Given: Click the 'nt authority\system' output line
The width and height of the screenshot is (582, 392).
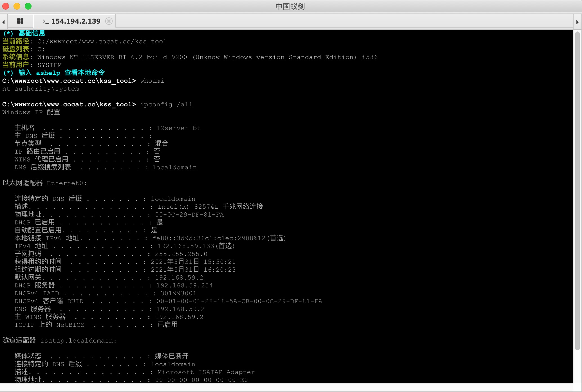Looking at the screenshot, I should click(41, 89).
